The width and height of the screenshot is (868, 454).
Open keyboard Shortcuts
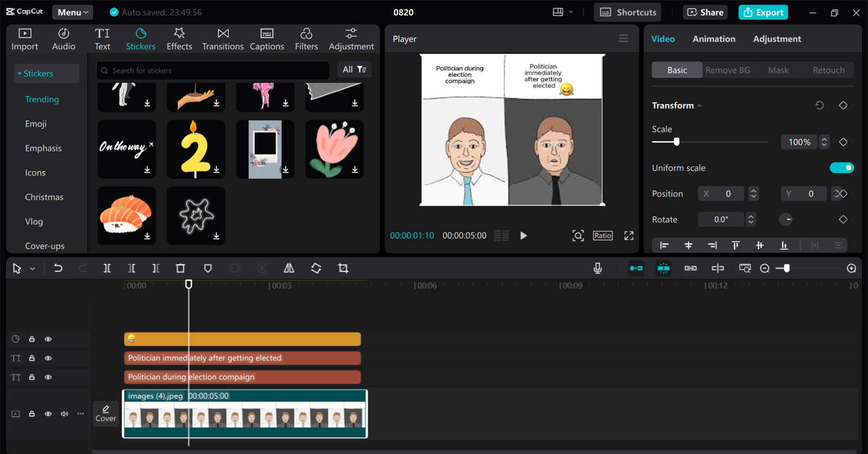pyautogui.click(x=627, y=12)
